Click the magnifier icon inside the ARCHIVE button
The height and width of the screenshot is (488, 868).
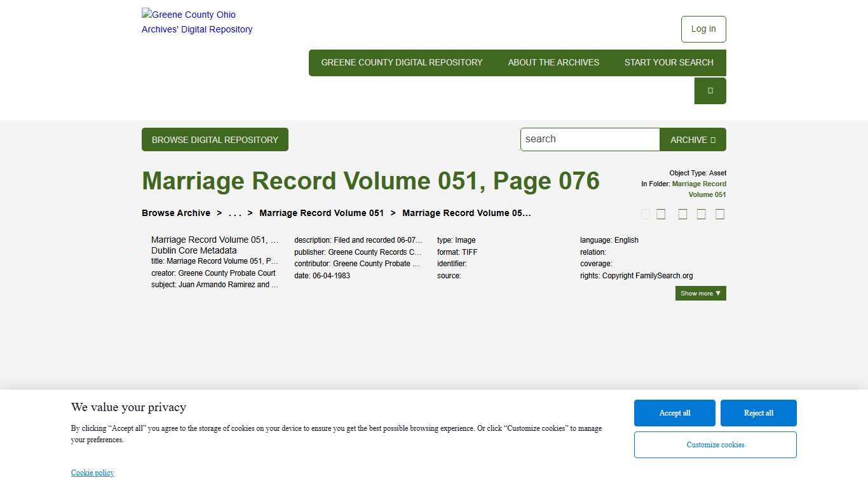click(714, 139)
